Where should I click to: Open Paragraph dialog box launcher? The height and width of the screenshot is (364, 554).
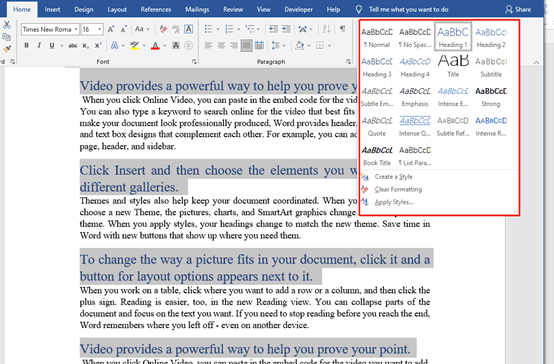point(348,62)
